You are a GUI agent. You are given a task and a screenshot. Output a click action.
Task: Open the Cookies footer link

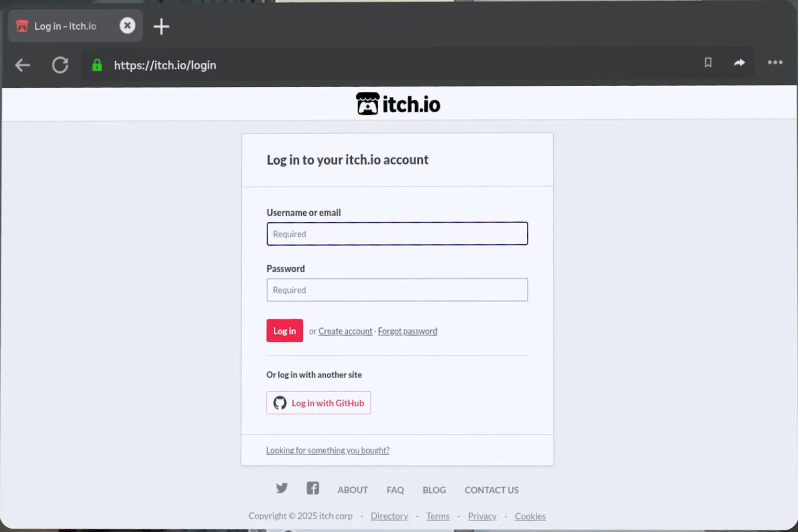pos(530,516)
